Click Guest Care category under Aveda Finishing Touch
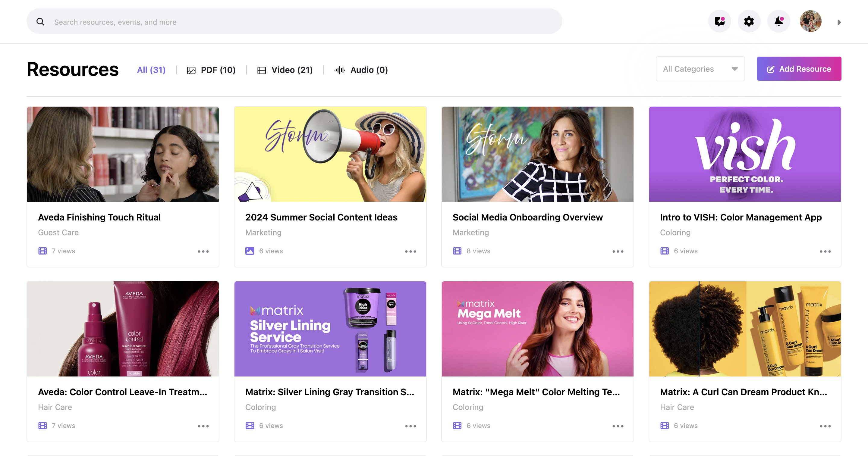The image size is (868, 456). point(58,233)
